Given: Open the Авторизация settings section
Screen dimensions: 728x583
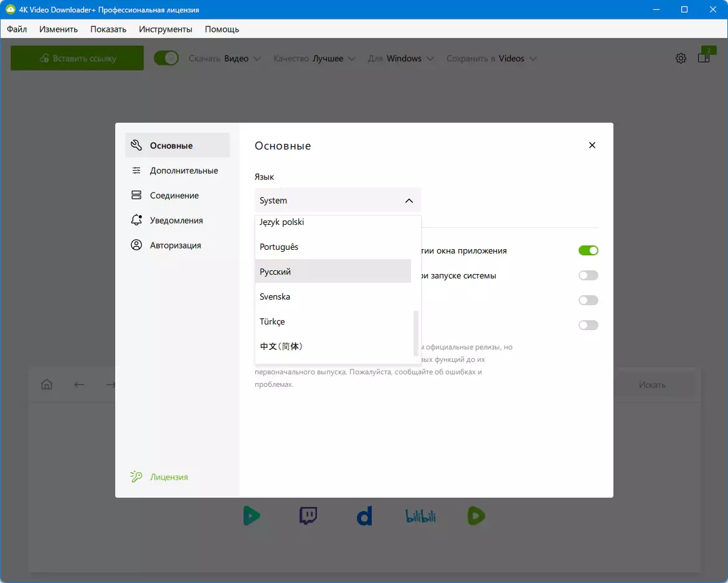Looking at the screenshot, I should click(x=177, y=245).
